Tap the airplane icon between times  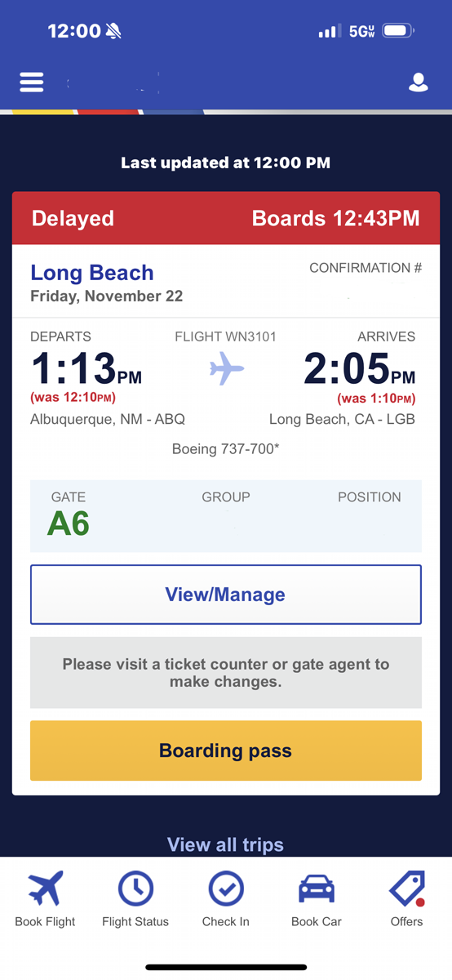click(227, 369)
